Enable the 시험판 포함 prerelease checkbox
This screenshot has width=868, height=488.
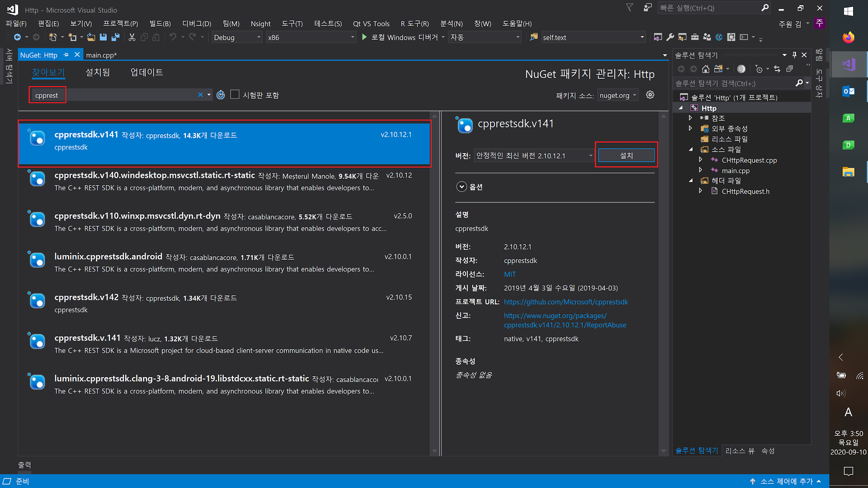[x=235, y=94]
